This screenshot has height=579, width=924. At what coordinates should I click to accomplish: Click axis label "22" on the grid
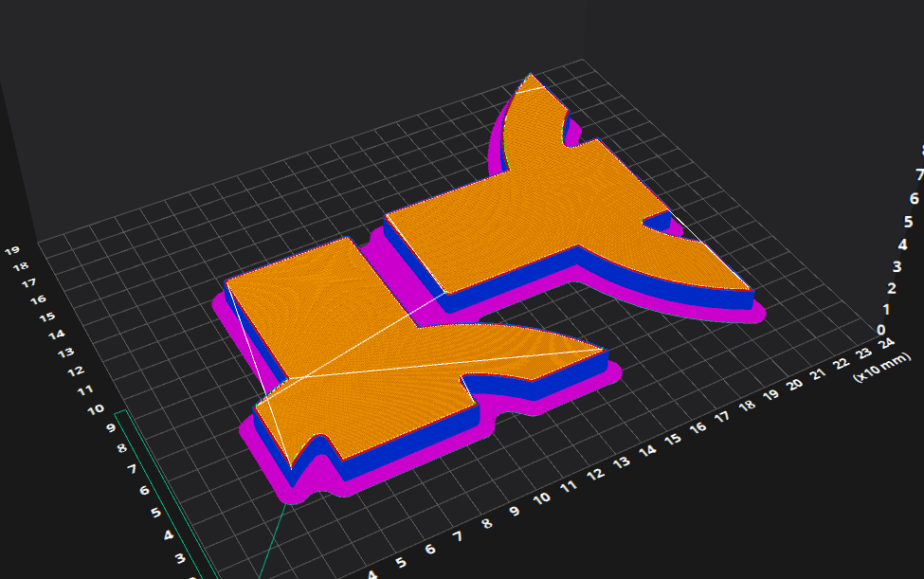pyautogui.click(x=841, y=364)
